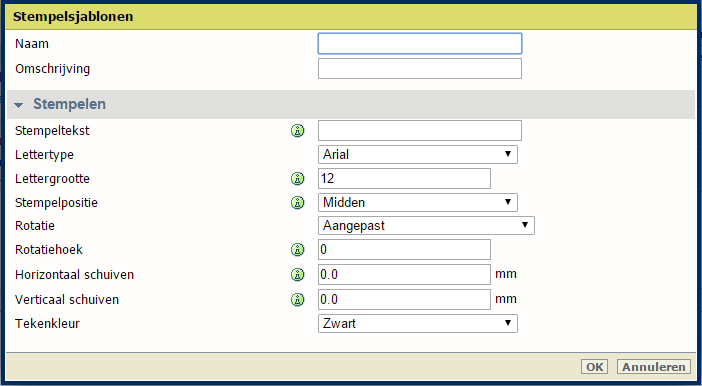
Task: Click the Rotatiehoek field with value 0
Action: pyautogui.click(x=404, y=250)
